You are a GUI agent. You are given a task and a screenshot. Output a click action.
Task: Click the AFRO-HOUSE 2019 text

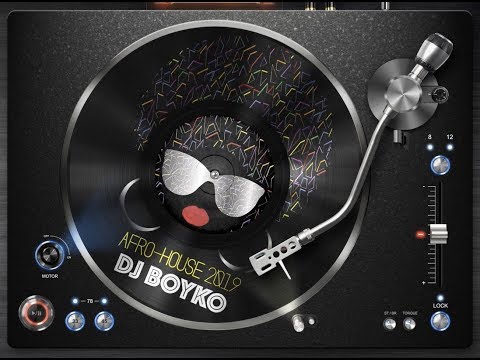[x=180, y=262]
